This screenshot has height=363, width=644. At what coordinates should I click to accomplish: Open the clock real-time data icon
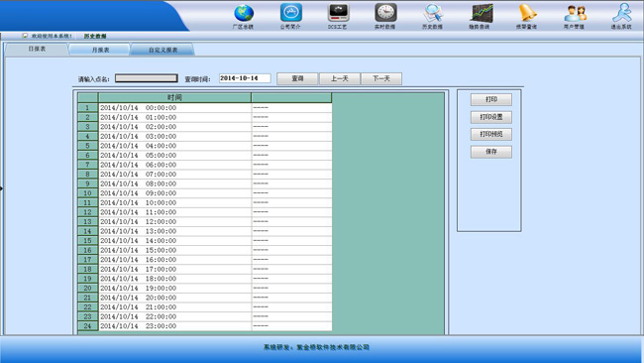point(385,13)
